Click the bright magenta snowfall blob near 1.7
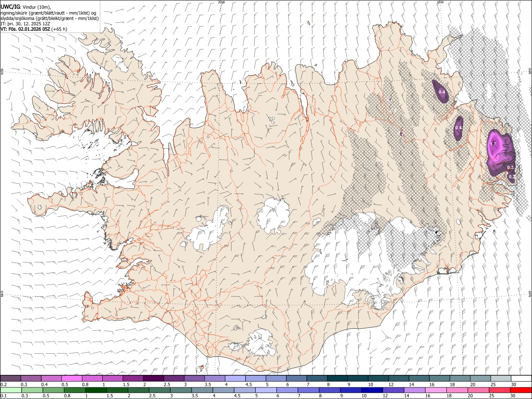 click(x=496, y=145)
